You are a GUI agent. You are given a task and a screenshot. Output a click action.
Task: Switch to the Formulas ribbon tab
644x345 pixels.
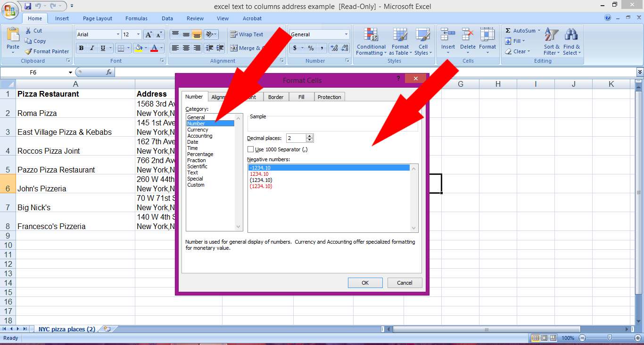pos(136,18)
